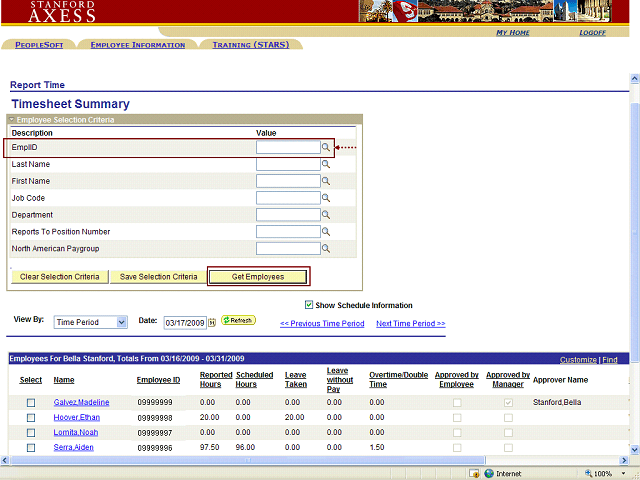Open the Training (STARS) tab
640x480 pixels.
click(x=250, y=45)
